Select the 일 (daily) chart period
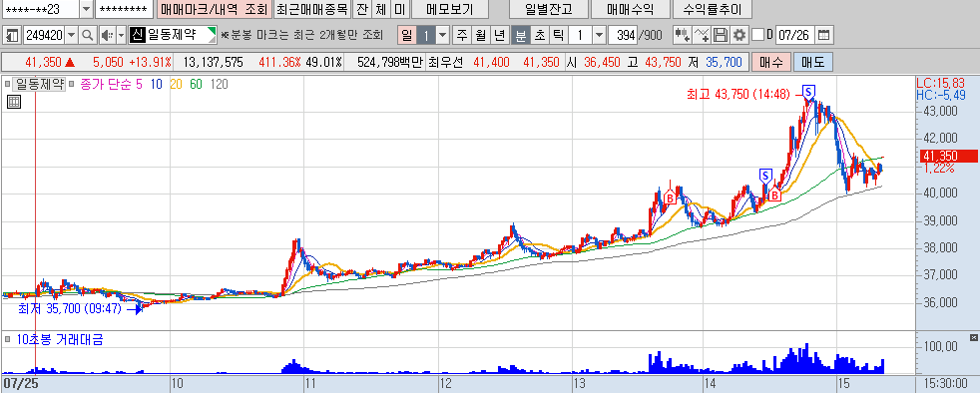This screenshot has height=393, width=980. point(407,35)
